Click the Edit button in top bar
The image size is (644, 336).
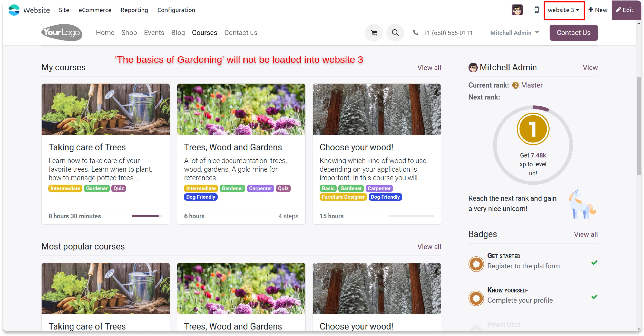coord(625,10)
